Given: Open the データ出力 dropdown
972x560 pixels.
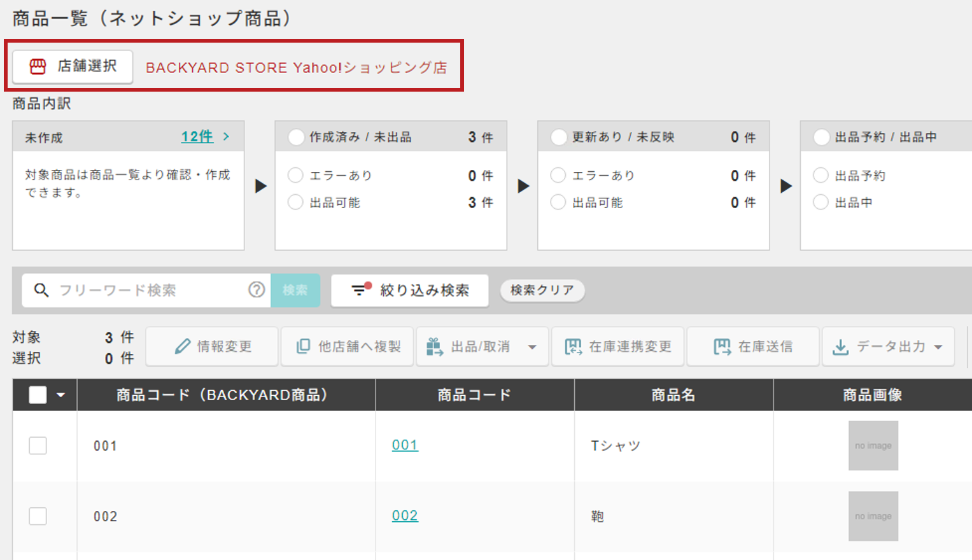Looking at the screenshot, I should pyautogui.click(x=889, y=346).
